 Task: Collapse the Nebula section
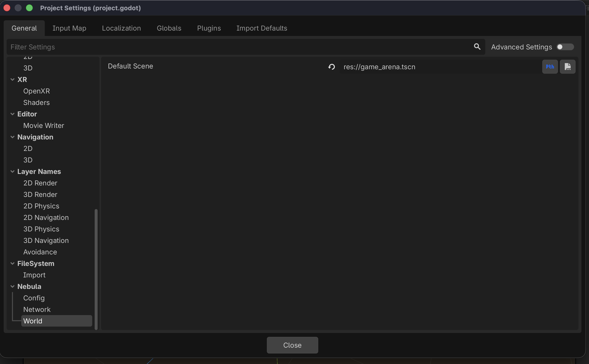12,286
